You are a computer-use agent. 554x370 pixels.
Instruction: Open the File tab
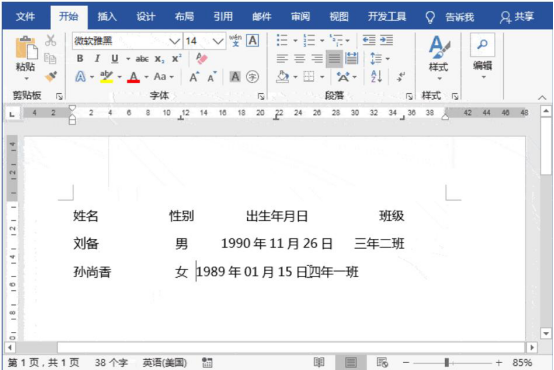point(25,17)
